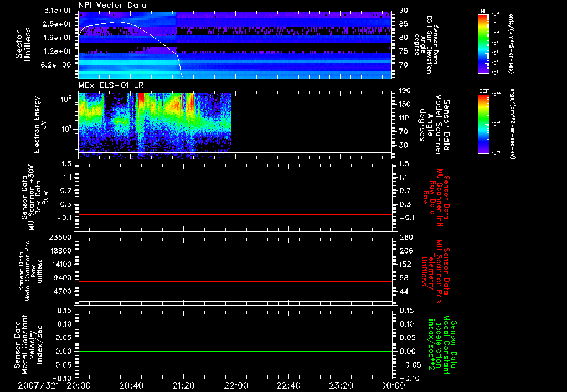Click the NF color bar legend
Screen dimensions: 567x392
[x=483, y=44]
